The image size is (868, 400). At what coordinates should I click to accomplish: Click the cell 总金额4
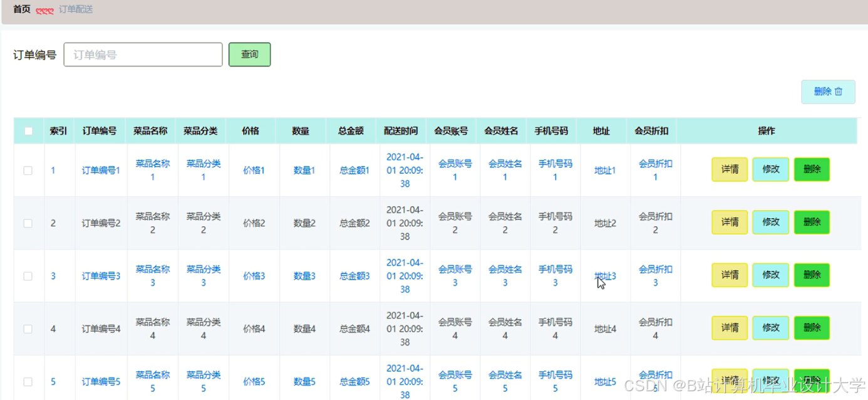point(354,329)
